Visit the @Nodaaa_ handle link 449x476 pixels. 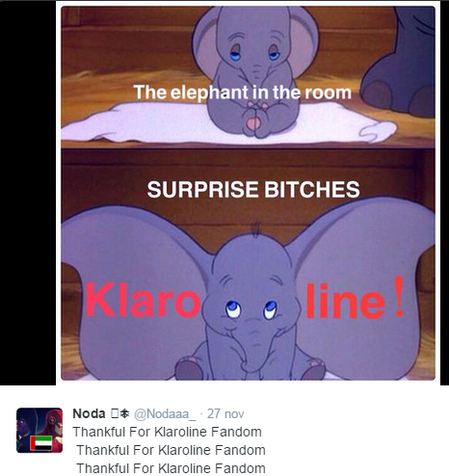pos(165,414)
